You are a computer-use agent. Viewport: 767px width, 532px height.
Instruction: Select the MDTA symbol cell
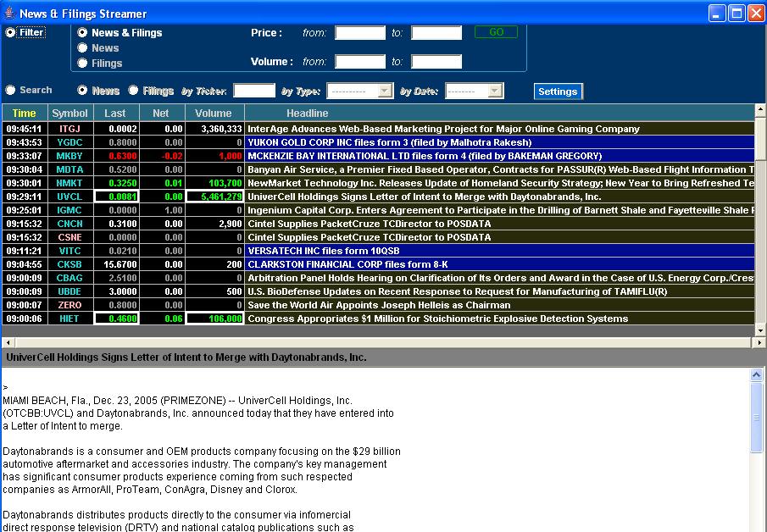coord(70,169)
